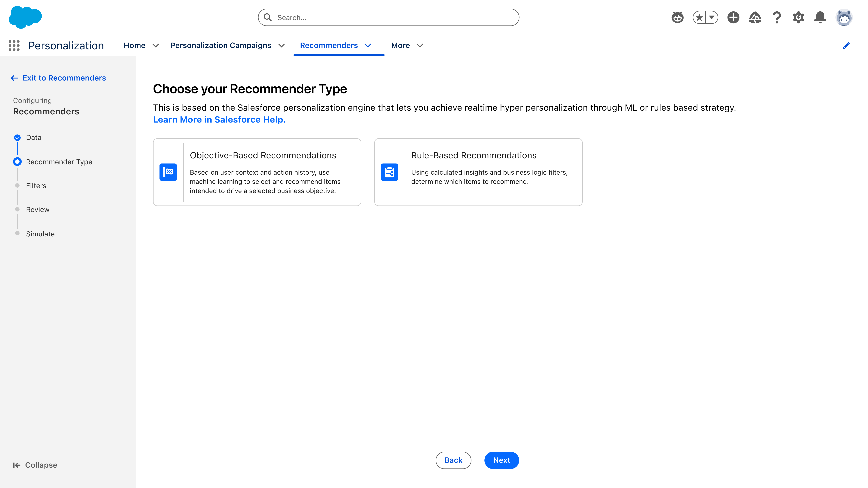Select the Recommender Type step indicator
868x488 pixels.
click(17, 162)
